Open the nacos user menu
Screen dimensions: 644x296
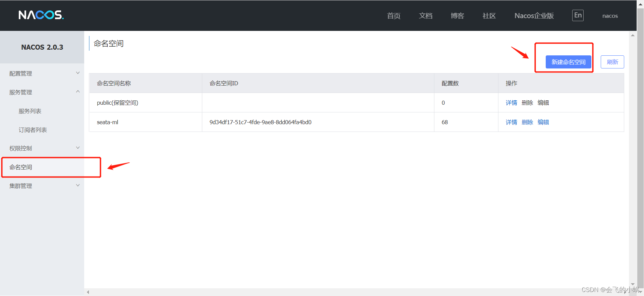610,16
